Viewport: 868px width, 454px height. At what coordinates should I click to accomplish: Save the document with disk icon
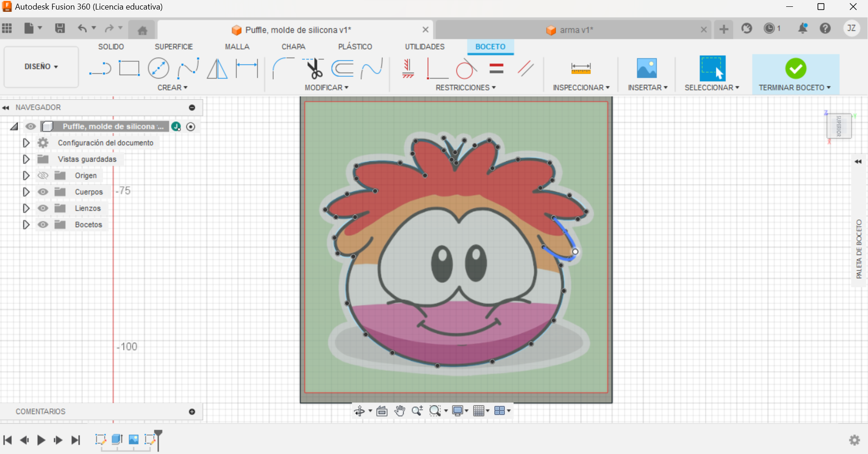pyautogui.click(x=60, y=28)
